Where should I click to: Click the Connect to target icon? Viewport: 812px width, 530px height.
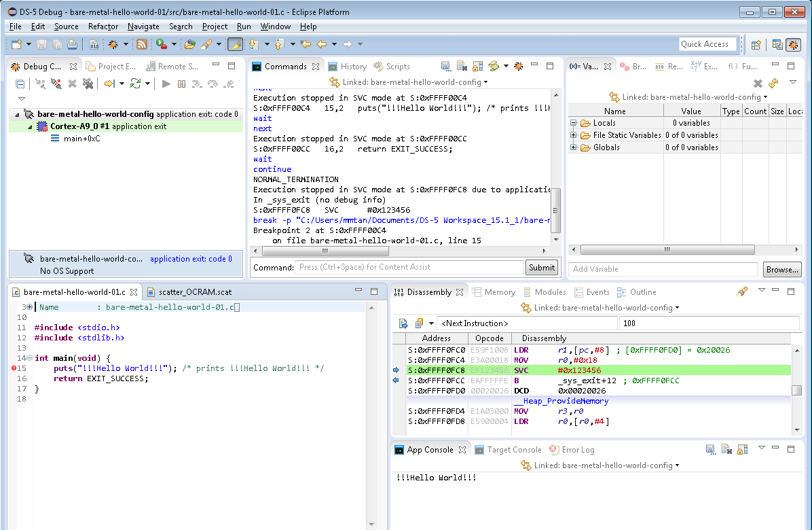tap(41, 84)
